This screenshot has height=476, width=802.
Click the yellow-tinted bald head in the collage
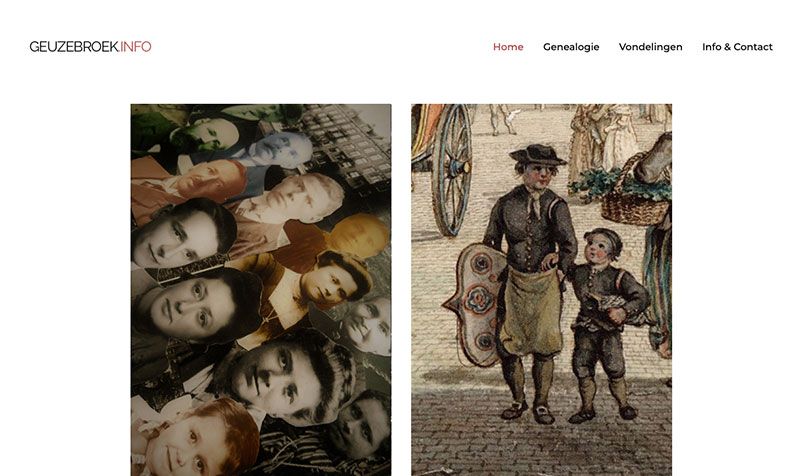360,235
